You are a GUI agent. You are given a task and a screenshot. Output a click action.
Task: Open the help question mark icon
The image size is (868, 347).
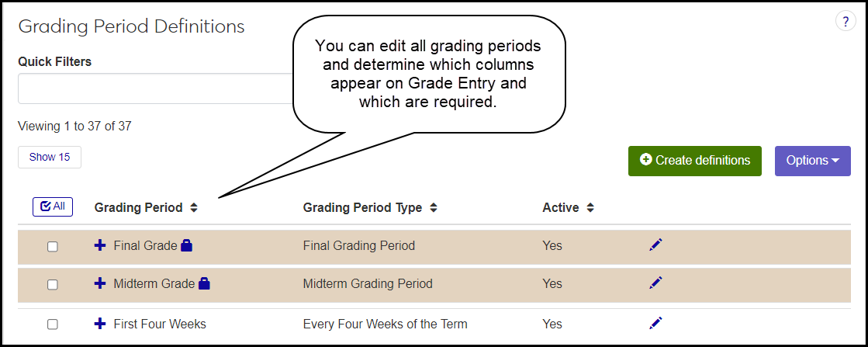coord(845,22)
